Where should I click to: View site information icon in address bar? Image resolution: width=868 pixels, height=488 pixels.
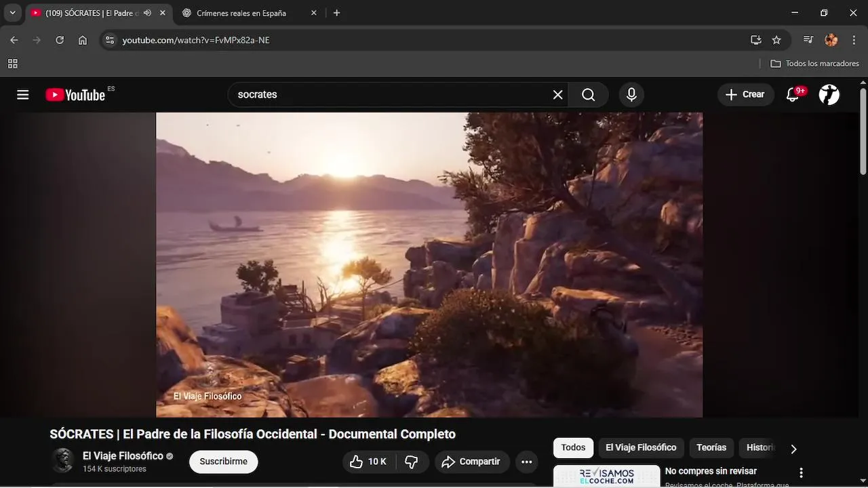coord(110,40)
